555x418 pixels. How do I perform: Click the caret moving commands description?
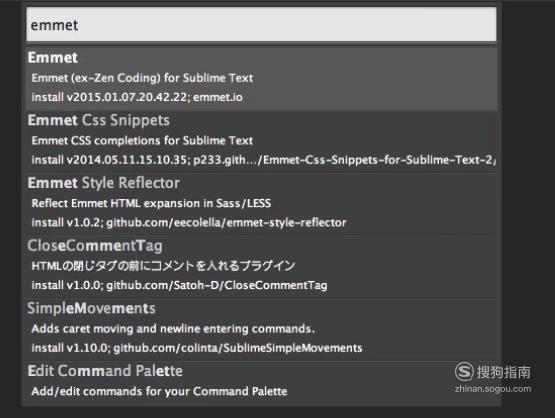[173, 329]
